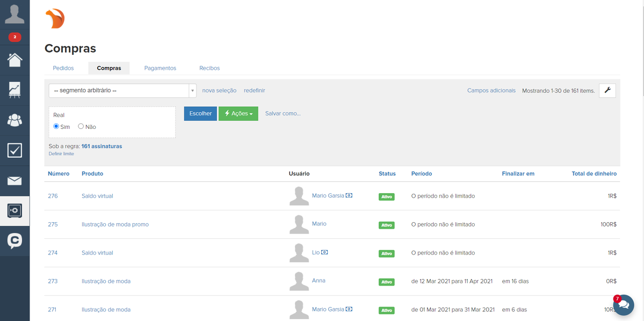644x321 pixels.
Task: Open the analytics chart sidebar icon
Action: click(x=15, y=90)
